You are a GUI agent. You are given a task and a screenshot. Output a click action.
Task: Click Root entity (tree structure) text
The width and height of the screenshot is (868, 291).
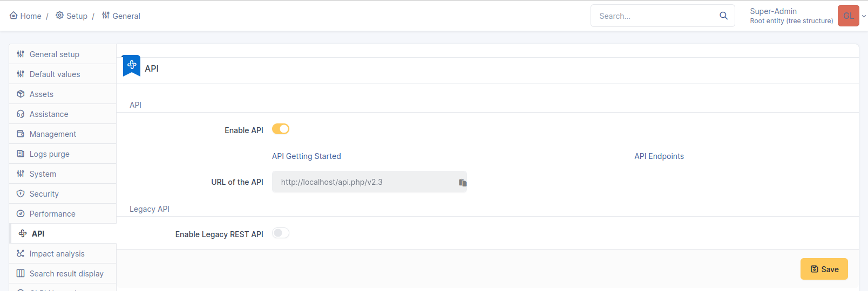791,21
